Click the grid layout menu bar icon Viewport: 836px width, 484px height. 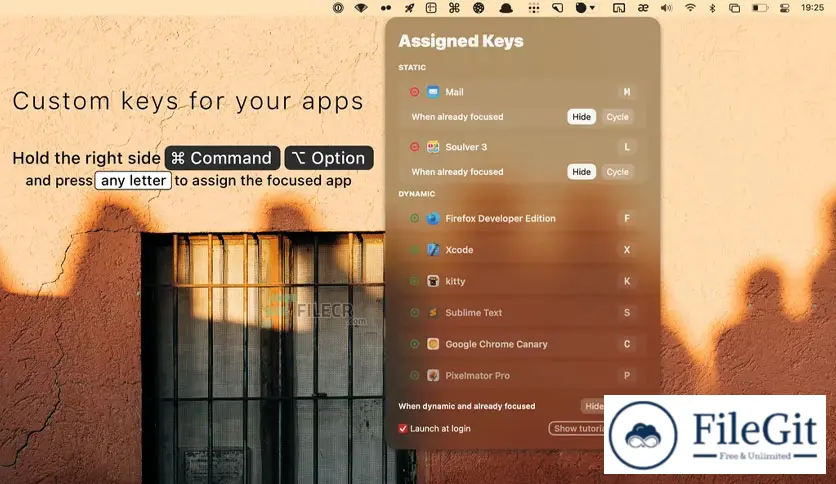(431, 8)
